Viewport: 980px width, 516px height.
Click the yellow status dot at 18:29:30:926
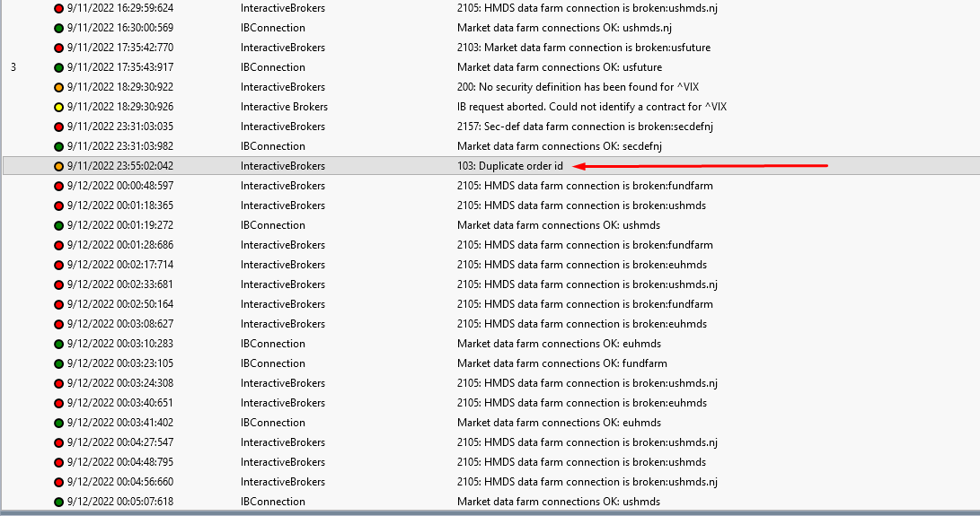pos(58,108)
